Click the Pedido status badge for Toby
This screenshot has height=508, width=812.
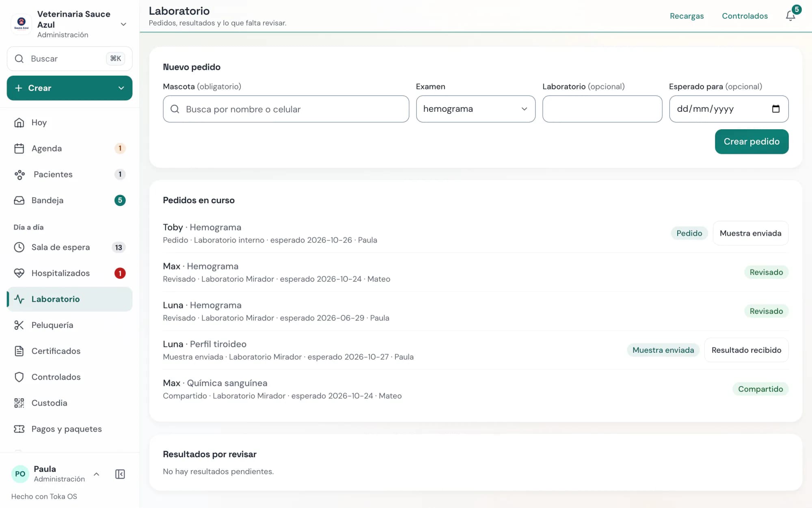689,233
